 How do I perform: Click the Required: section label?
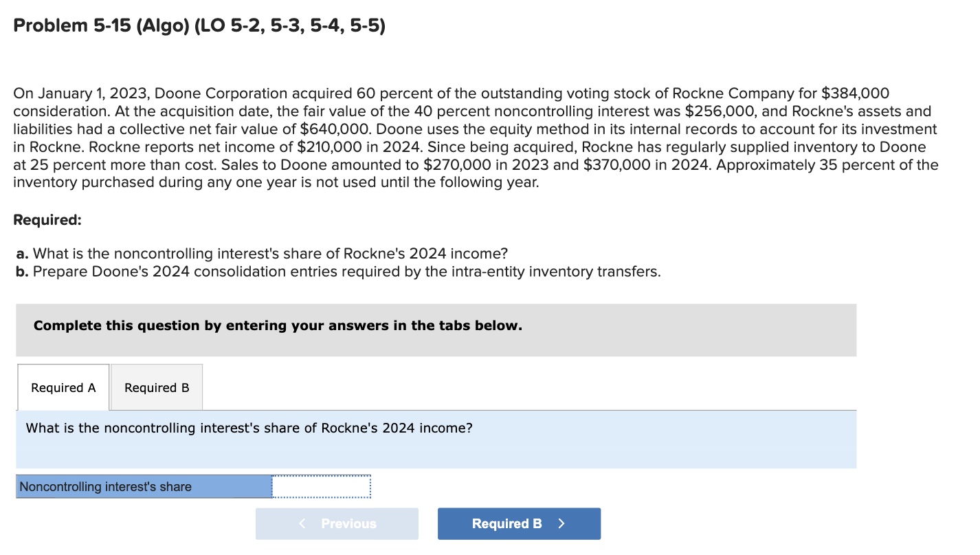click(47, 219)
